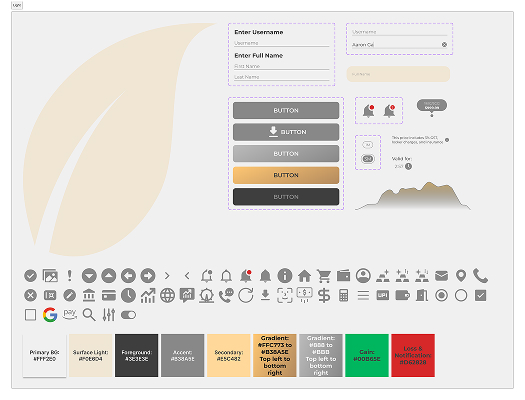Click the rising bar chart arrow icon
Viewport: 525px width, 400px height.
[x=148, y=296]
